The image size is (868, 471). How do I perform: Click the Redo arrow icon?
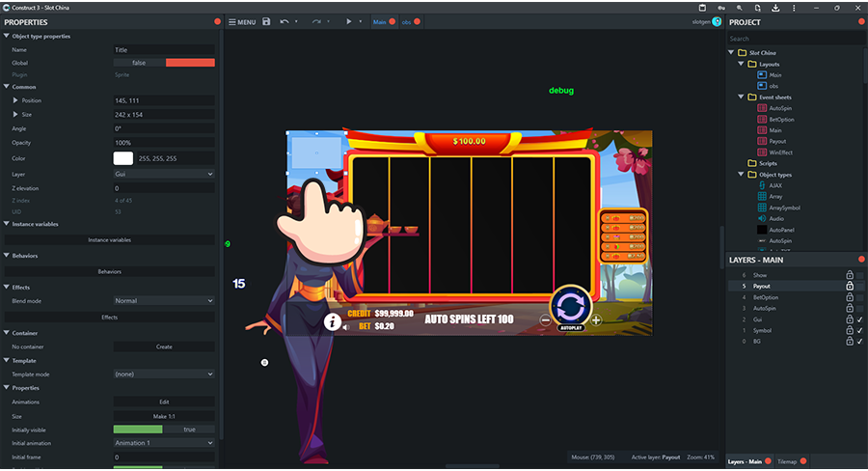pos(315,21)
